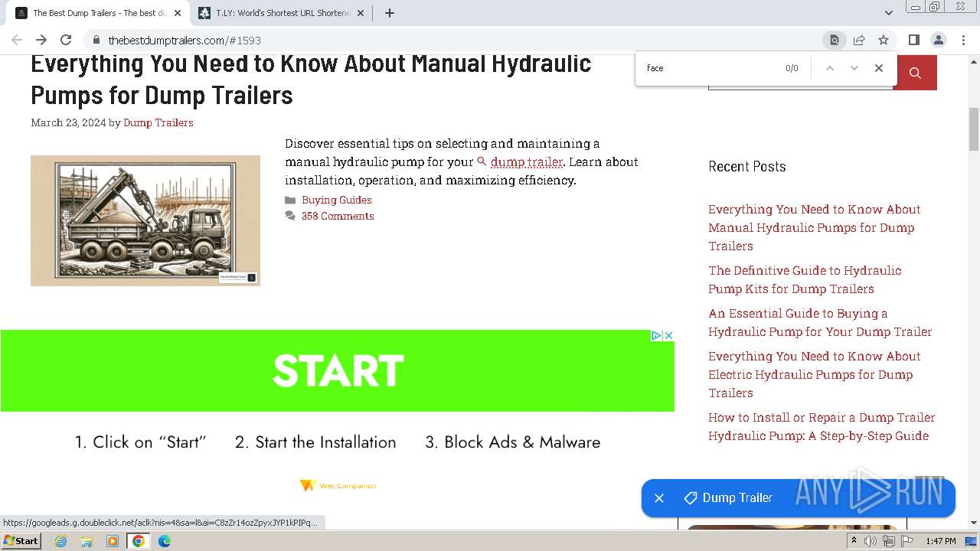The width and height of the screenshot is (980, 551).
Task: Open Install or Repair Hydraulic Pump guide
Action: (x=822, y=426)
